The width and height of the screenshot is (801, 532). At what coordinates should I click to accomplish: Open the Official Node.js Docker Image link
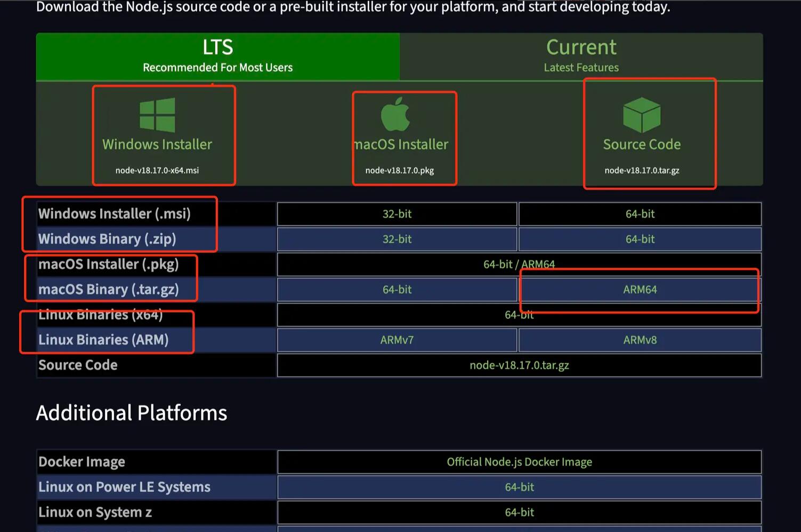tap(519, 461)
